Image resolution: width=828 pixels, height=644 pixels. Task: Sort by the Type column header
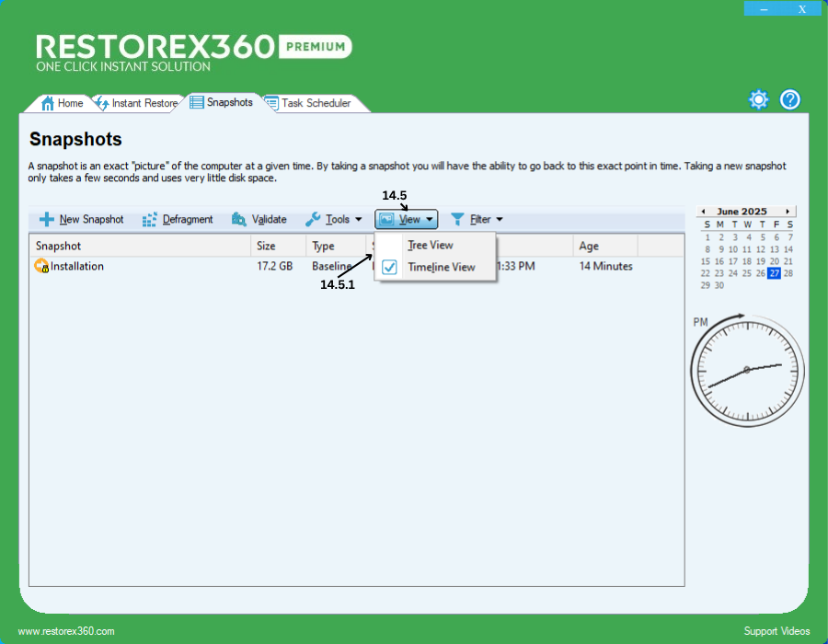click(336, 246)
